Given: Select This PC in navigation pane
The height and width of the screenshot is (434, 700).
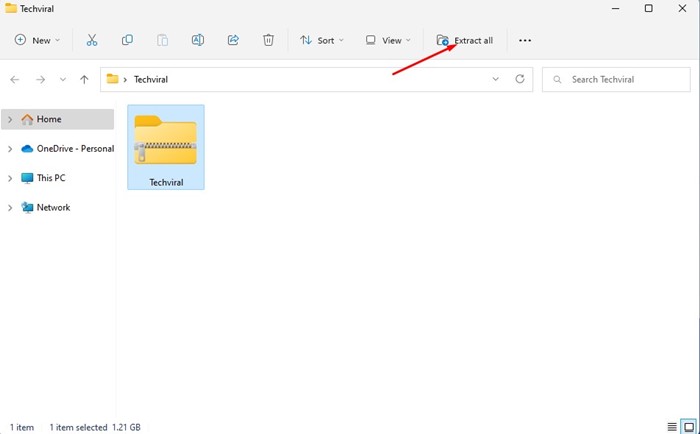Looking at the screenshot, I should (43, 178).
